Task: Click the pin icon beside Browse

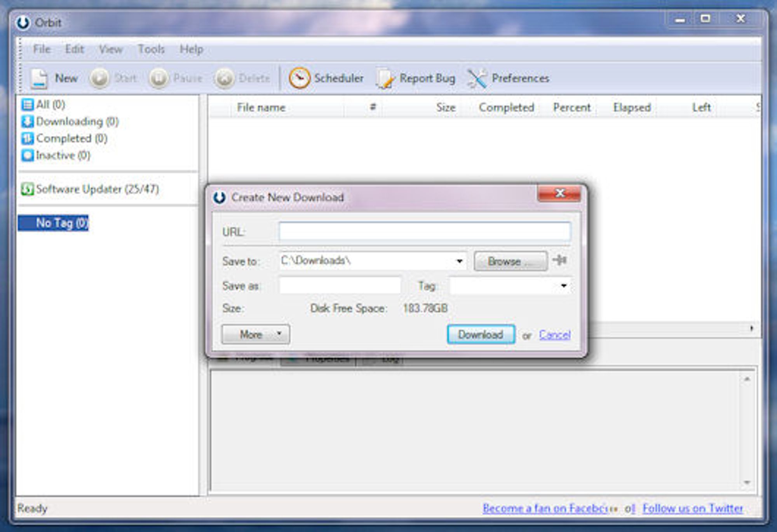Action: 559,260
